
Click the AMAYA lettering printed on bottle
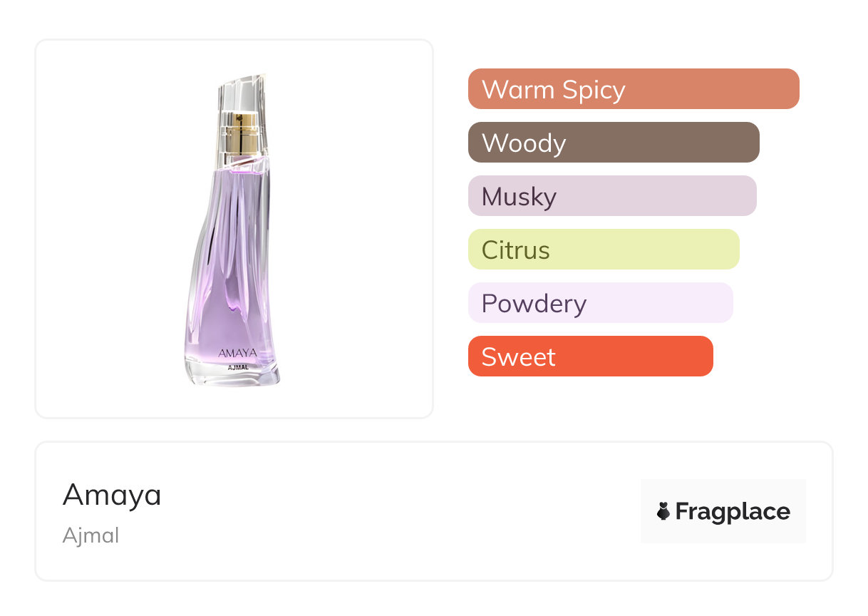coord(237,352)
